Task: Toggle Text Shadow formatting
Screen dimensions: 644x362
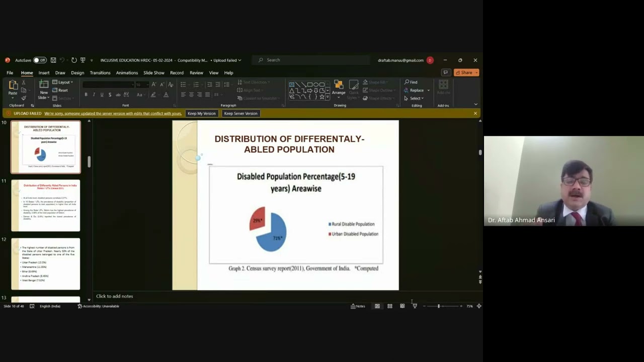Action: pos(110,95)
